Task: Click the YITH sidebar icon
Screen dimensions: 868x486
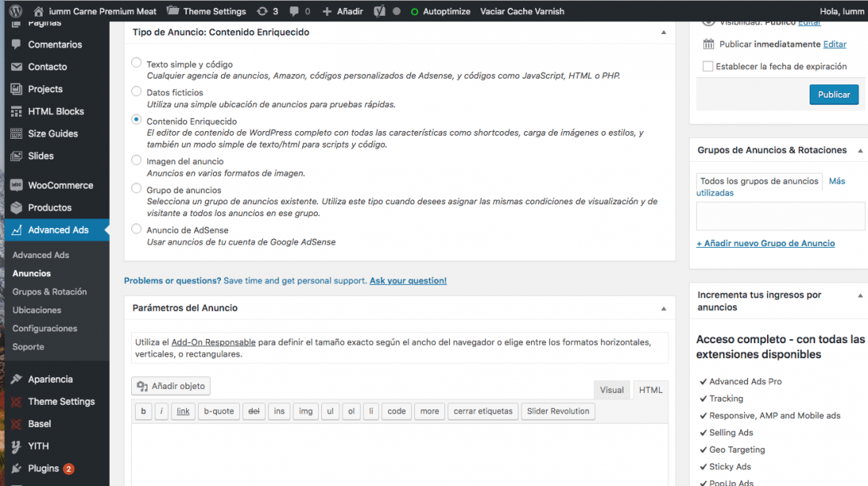Action: point(16,446)
